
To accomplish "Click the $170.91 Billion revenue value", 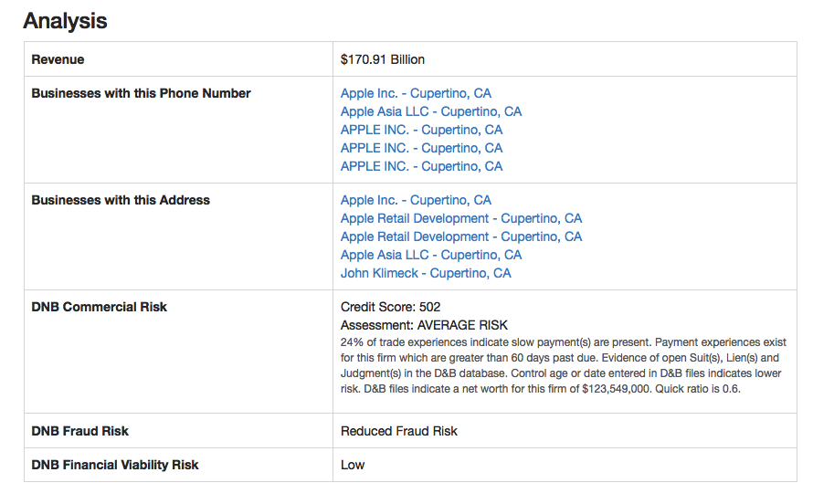I will (x=383, y=59).
